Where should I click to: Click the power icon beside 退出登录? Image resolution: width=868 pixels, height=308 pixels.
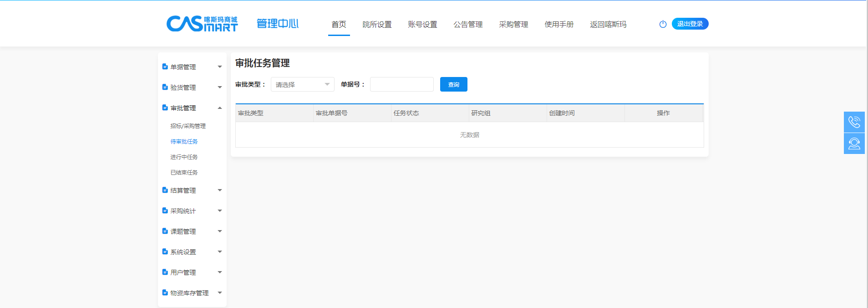click(x=663, y=24)
